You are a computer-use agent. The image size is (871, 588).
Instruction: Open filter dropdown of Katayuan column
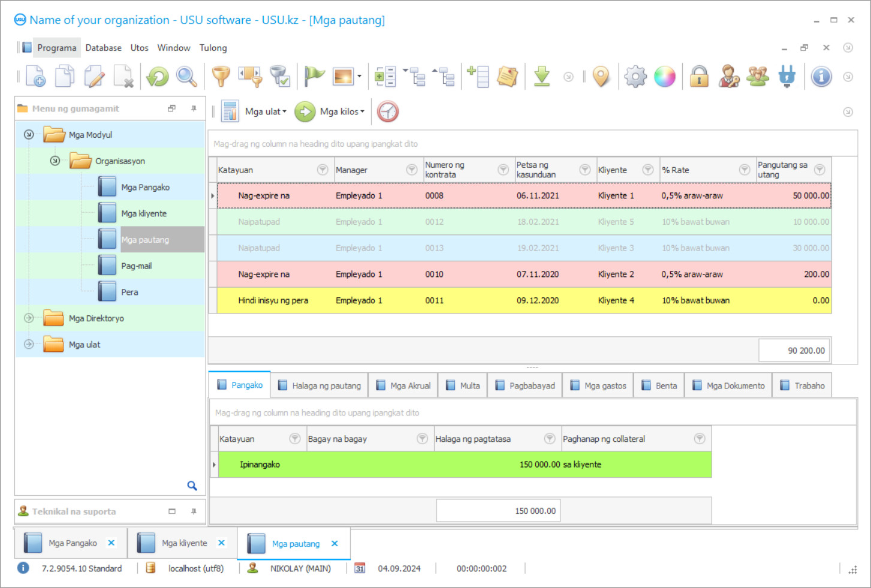[323, 170]
